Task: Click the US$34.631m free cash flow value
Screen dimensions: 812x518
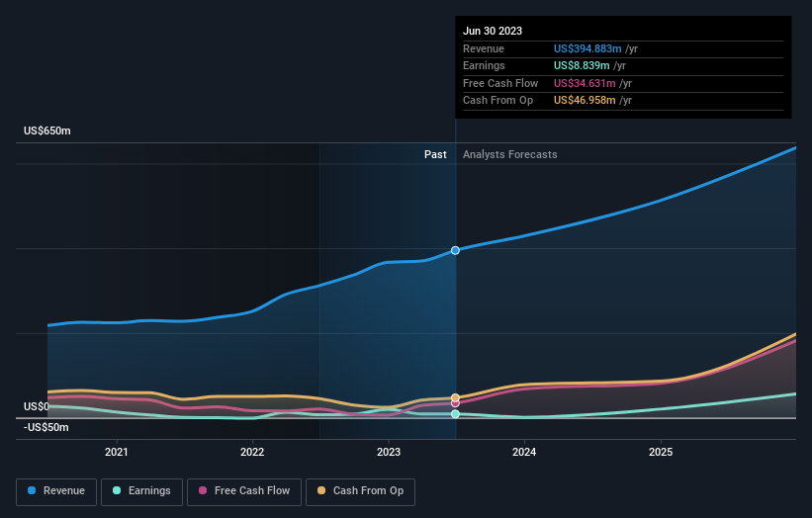Action: pos(585,83)
